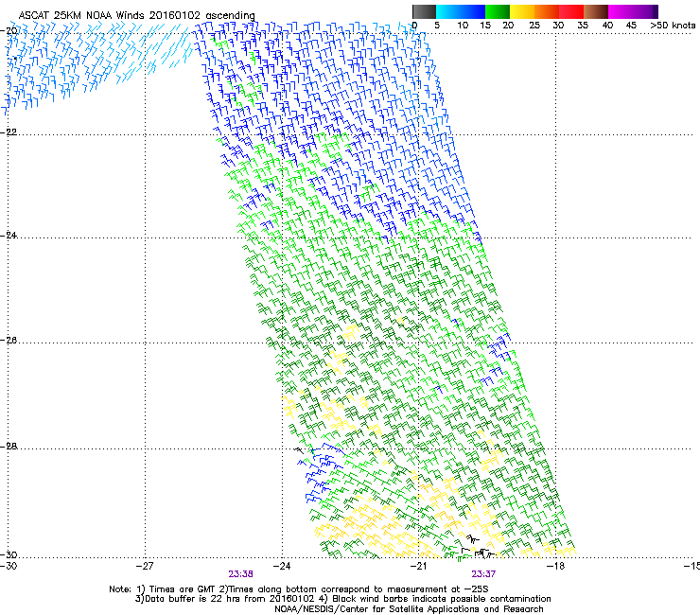Click note 'Black wind barbs indicate possible contamination'

(x=442, y=599)
